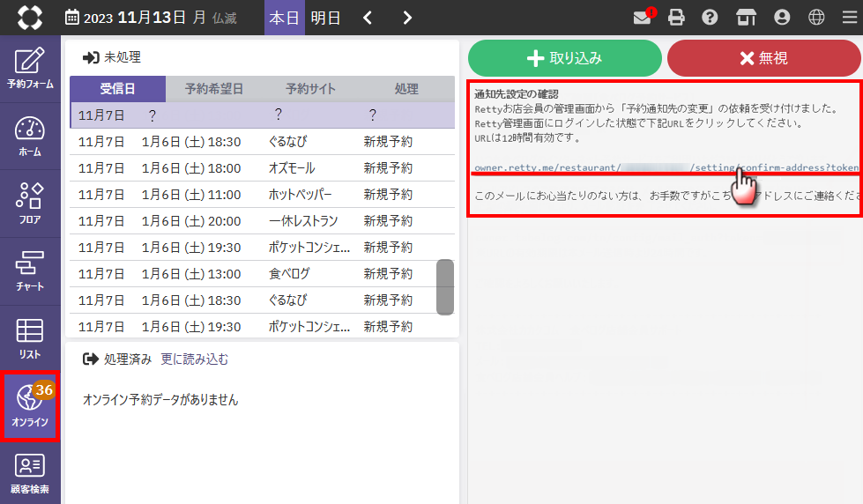This screenshot has height=504, width=863.
Task: Open help question mark icon
Action: point(709,18)
